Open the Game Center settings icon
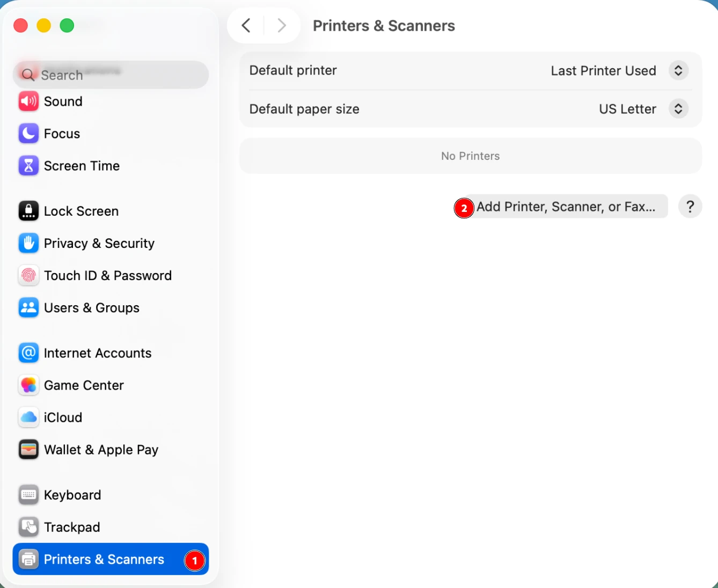Image resolution: width=718 pixels, height=588 pixels. click(28, 385)
